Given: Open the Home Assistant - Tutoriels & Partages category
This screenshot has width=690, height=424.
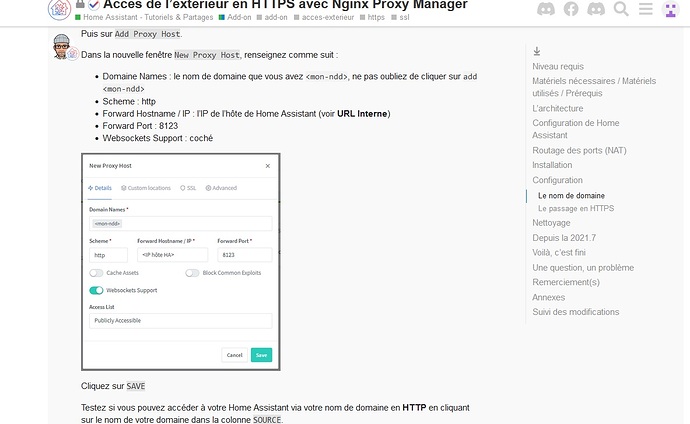Looking at the screenshot, I should coord(144,17).
